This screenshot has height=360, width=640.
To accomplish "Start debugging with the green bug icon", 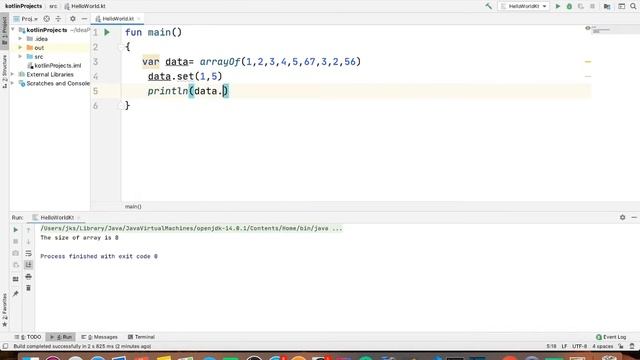I will [x=569, y=6].
